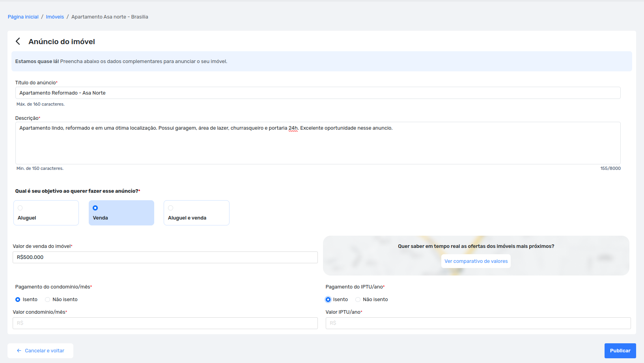Screen dimensions: 644x363
Task: Click inside the Descrição text area
Action: coord(317,146)
